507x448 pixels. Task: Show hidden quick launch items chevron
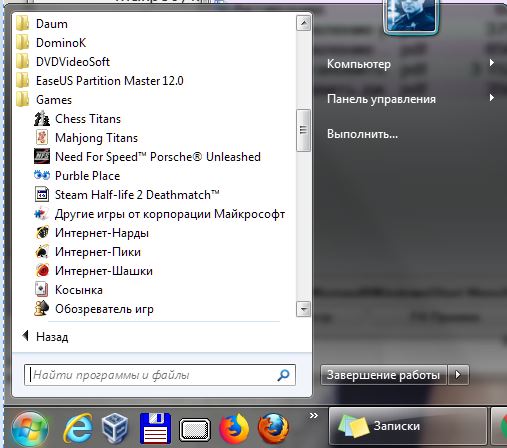click(x=313, y=415)
